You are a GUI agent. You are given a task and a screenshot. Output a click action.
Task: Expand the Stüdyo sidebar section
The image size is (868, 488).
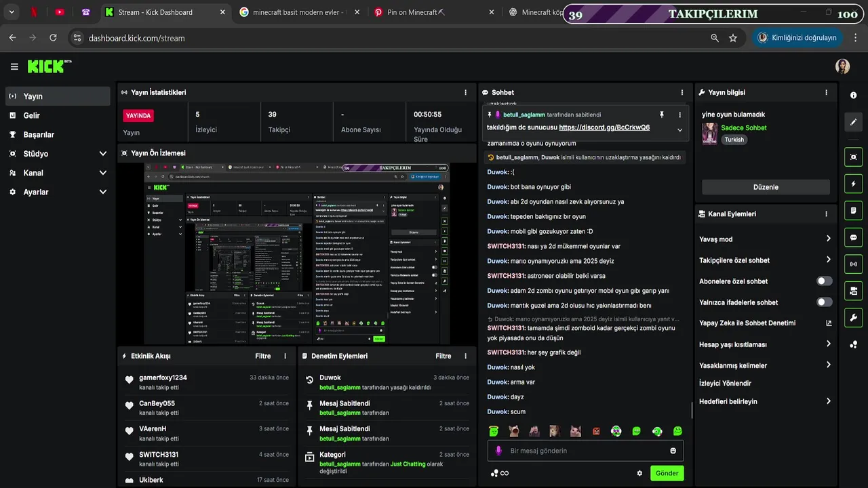click(x=103, y=154)
